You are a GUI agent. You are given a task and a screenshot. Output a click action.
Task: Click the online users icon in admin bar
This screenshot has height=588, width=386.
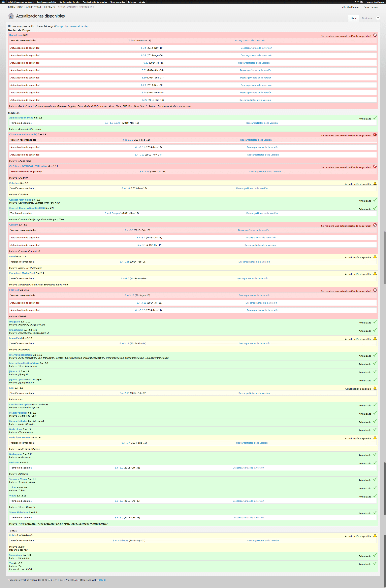(361, 2)
